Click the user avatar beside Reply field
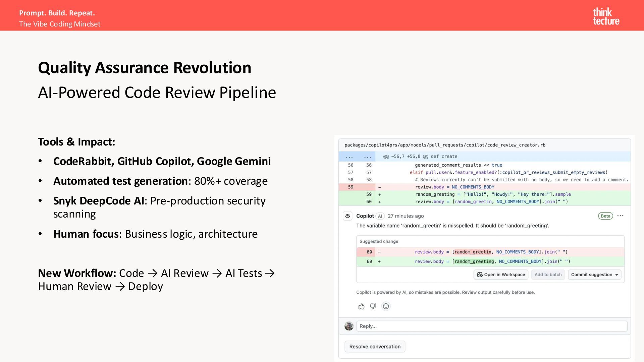Screen dimensions: 644x362 coord(349,326)
